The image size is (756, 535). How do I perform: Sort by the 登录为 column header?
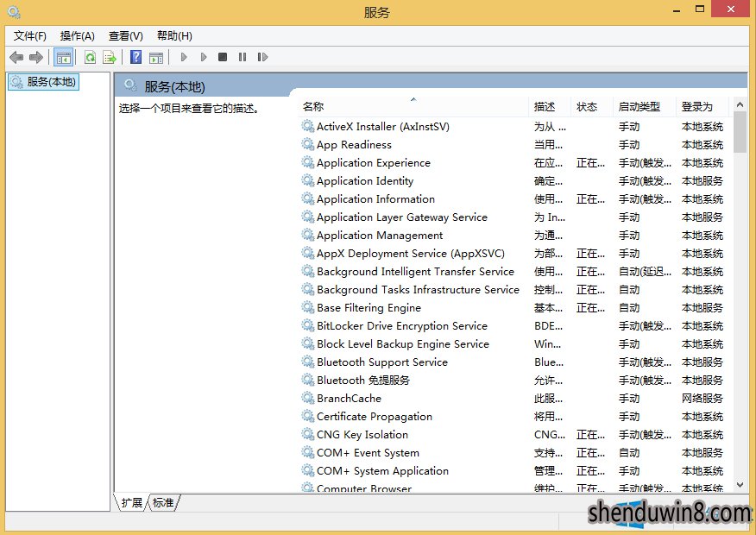[x=704, y=106]
